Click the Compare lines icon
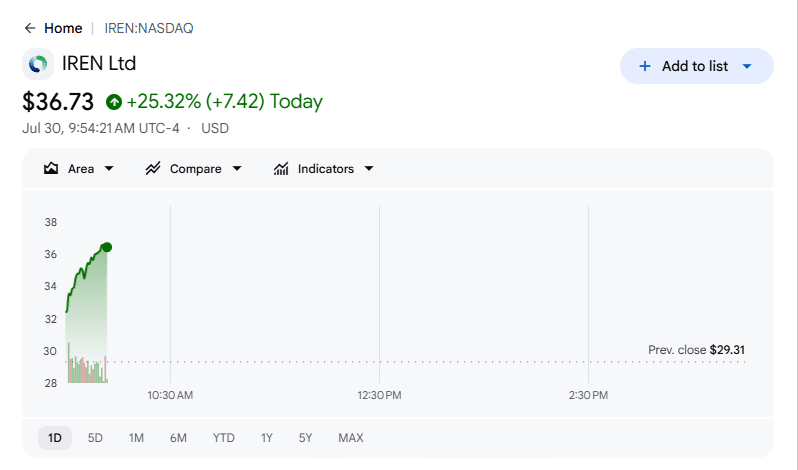The height and width of the screenshot is (470, 798). [153, 168]
